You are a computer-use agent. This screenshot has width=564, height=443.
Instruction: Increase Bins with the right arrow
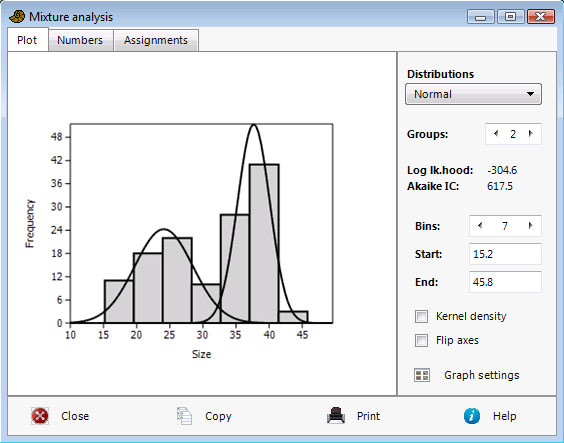point(531,226)
